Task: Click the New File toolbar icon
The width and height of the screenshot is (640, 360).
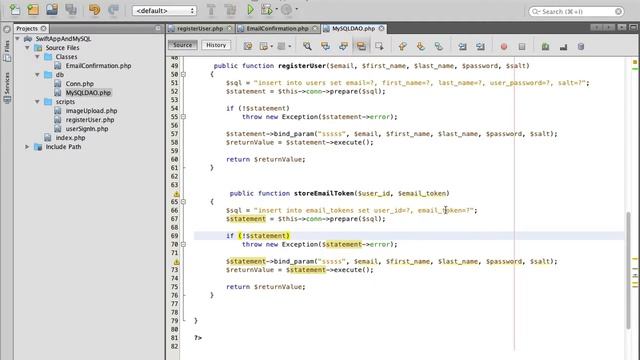Action: click(x=15, y=9)
